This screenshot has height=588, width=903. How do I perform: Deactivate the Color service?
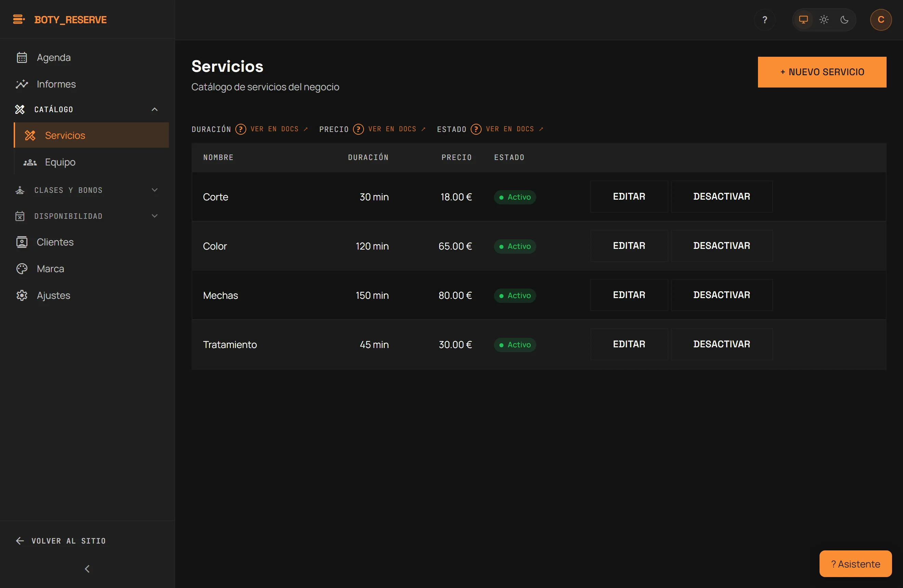tap(722, 246)
